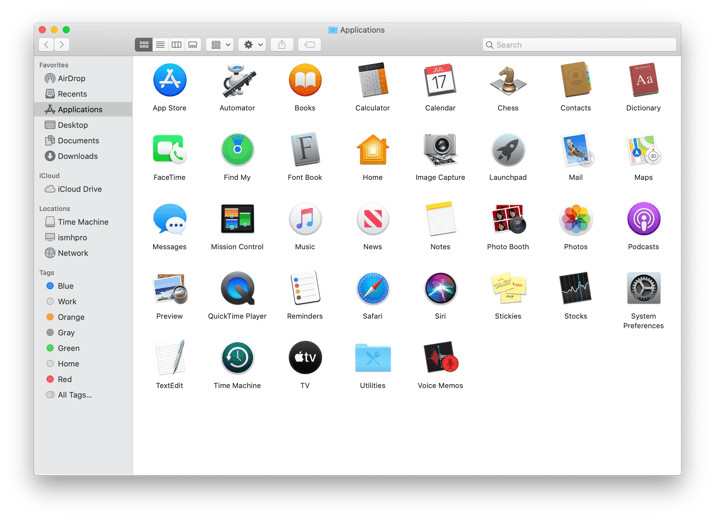The image size is (715, 520).
Task: Open the Maps app
Action: [x=643, y=150]
